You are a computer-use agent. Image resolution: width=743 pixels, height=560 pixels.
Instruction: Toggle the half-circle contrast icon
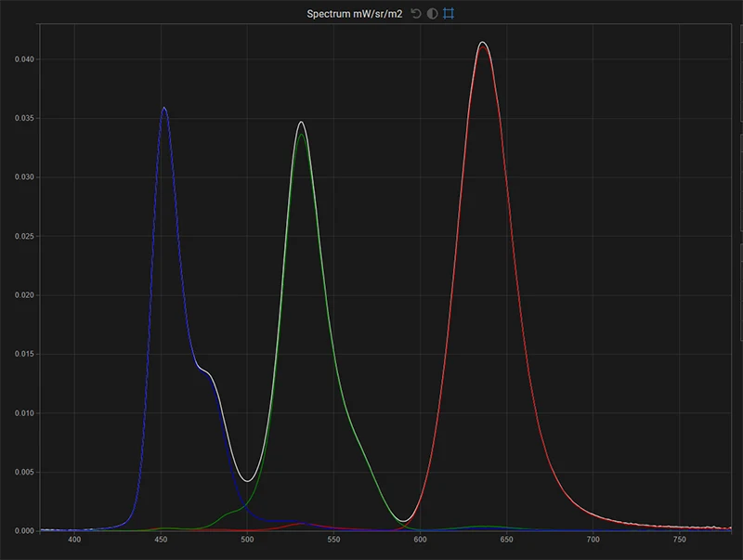tap(433, 14)
